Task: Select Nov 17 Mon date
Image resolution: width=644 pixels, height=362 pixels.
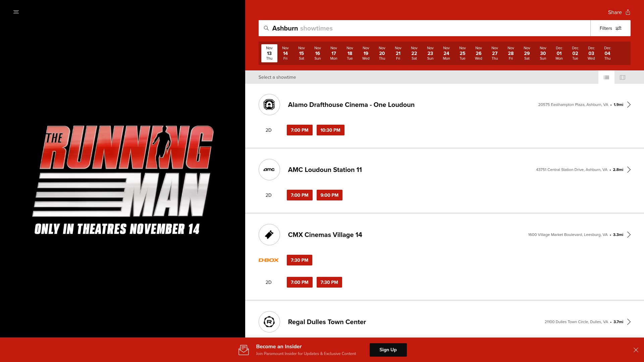Action: pyautogui.click(x=334, y=53)
